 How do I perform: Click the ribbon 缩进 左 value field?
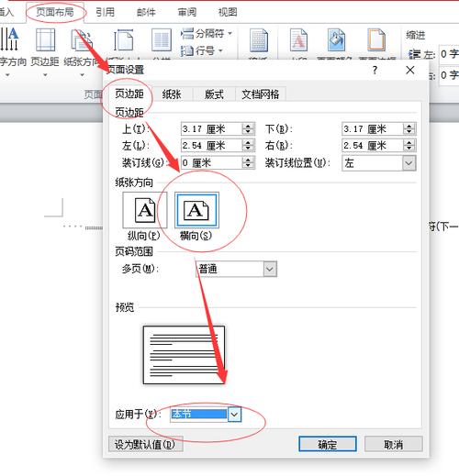[449, 54]
